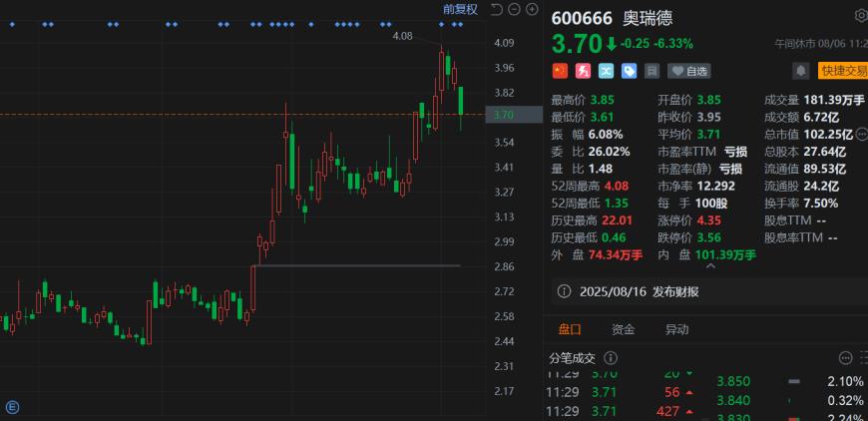868x421 pixels.
Task: Click the China flag market icon
Action: click(x=560, y=71)
